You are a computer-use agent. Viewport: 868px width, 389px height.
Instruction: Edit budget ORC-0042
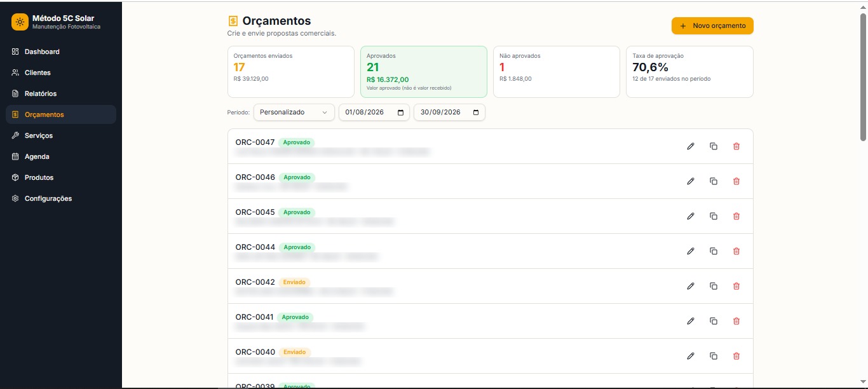coord(691,286)
